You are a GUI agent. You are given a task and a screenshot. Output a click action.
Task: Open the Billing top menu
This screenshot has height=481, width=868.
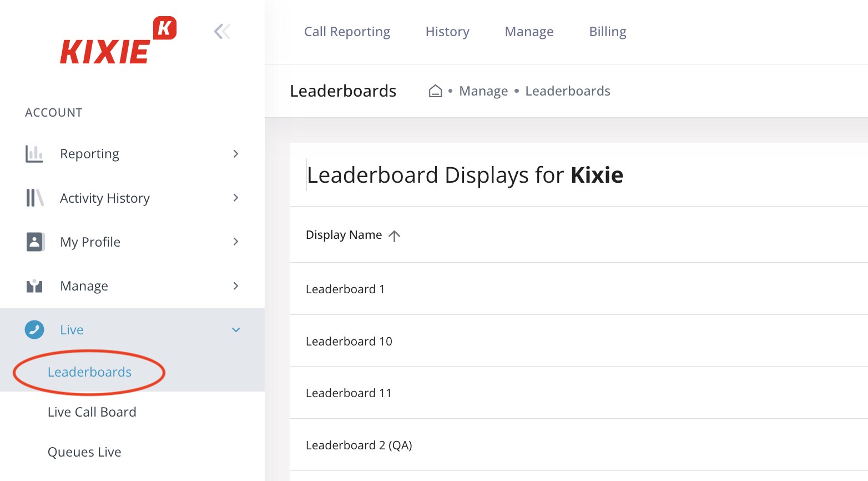click(608, 32)
